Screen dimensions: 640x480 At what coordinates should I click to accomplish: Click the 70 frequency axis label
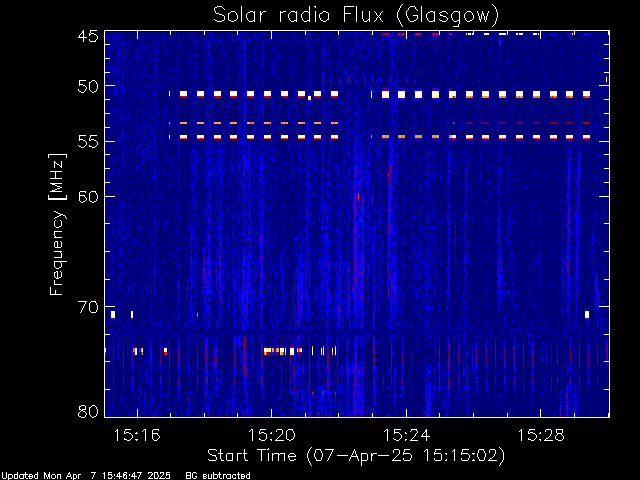click(88, 307)
